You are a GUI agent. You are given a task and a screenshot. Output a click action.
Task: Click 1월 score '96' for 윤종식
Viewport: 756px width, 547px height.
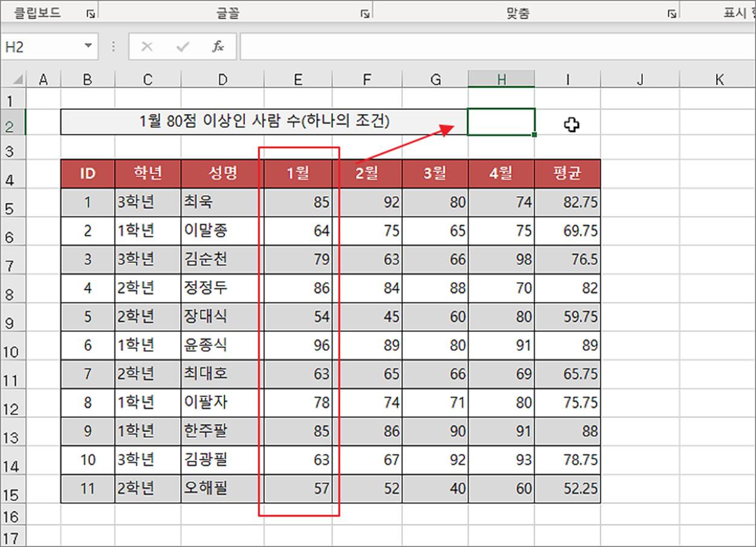[298, 346]
